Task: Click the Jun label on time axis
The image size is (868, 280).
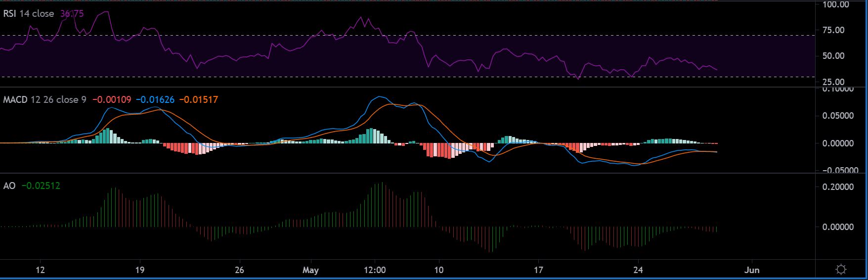Action: tap(752, 270)
